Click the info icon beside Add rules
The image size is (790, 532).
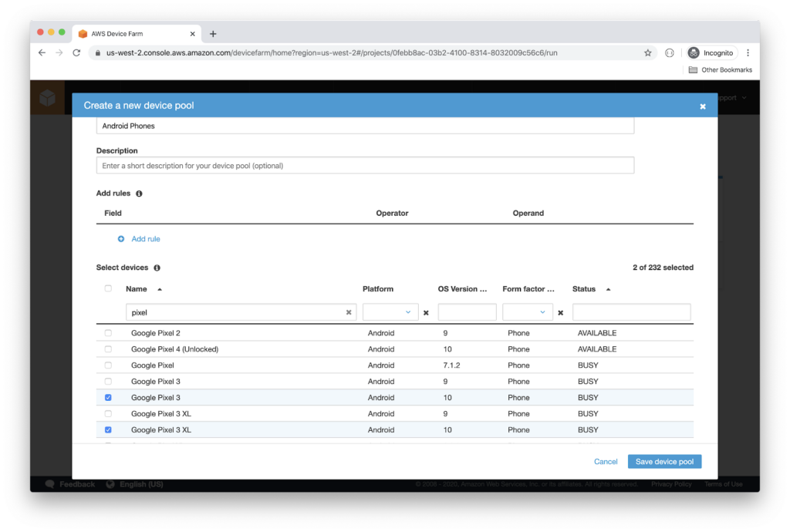coord(139,194)
